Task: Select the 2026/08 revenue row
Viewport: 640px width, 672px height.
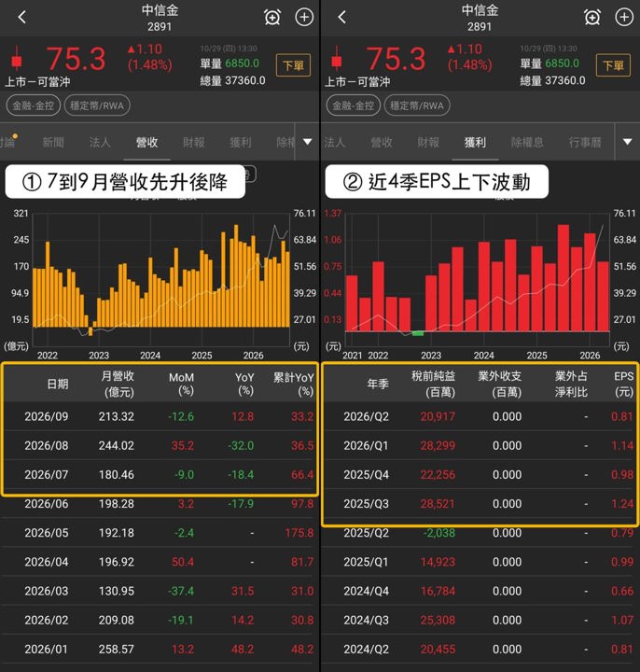Action: (x=160, y=445)
